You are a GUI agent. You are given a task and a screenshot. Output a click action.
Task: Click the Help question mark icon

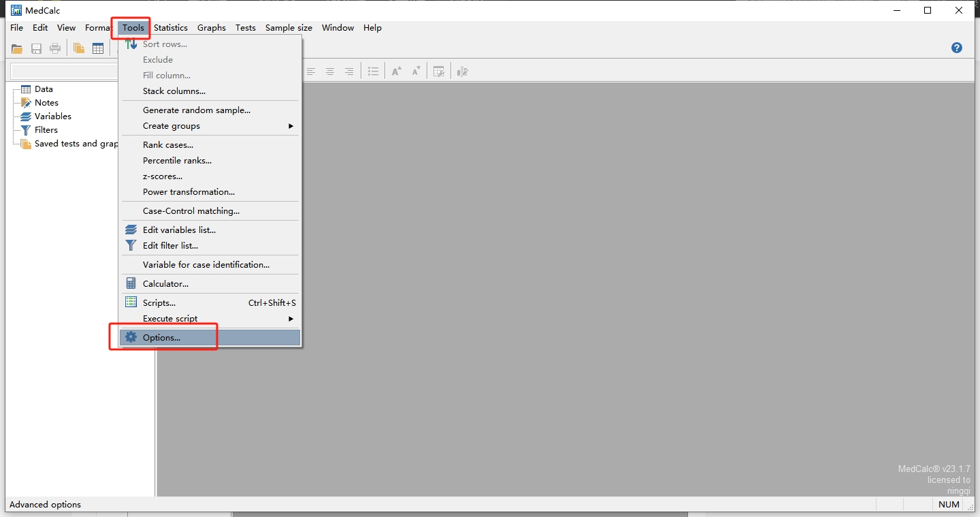click(x=957, y=48)
